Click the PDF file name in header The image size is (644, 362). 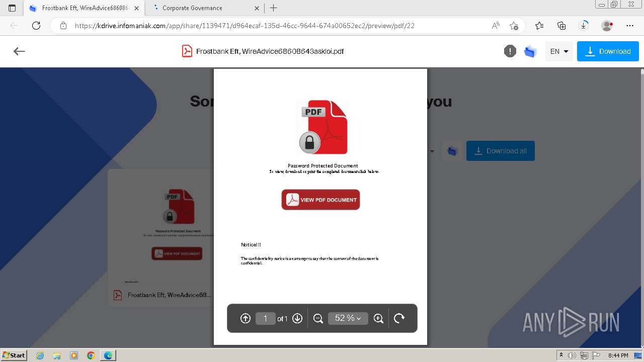coord(270,51)
